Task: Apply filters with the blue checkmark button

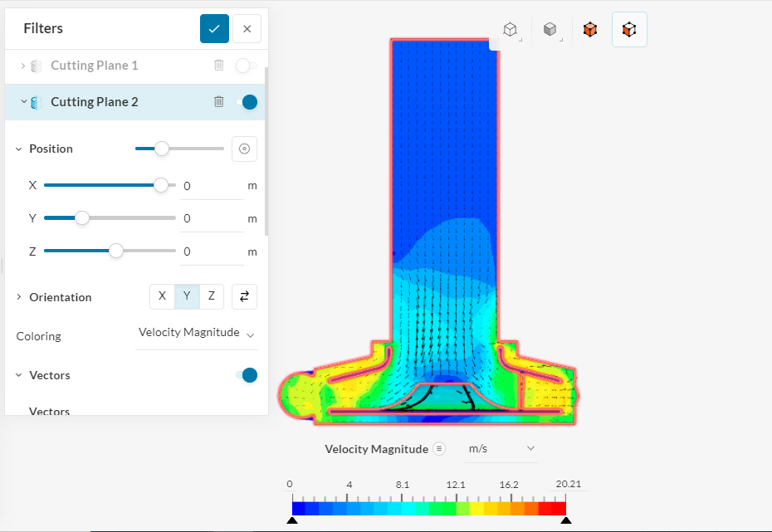Action: [x=214, y=28]
